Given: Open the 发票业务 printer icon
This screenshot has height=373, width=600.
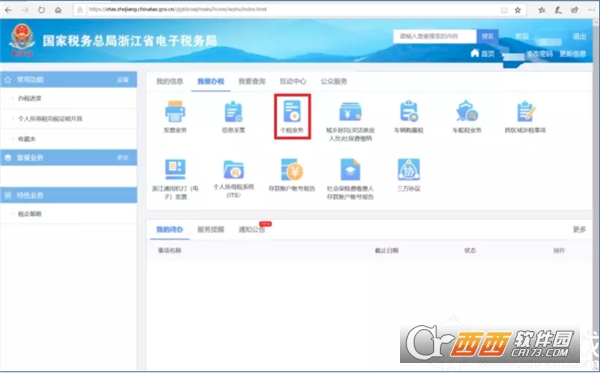Looking at the screenshot, I should point(175,111).
